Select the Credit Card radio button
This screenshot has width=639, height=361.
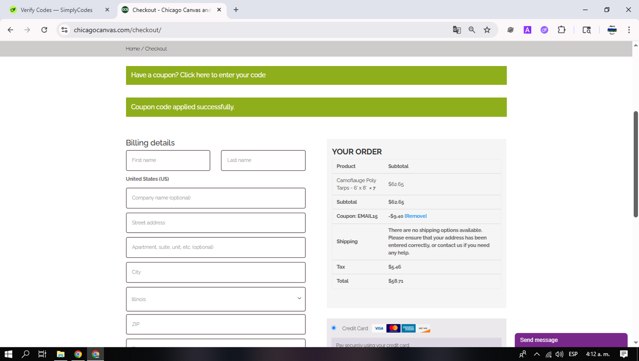pyautogui.click(x=334, y=328)
